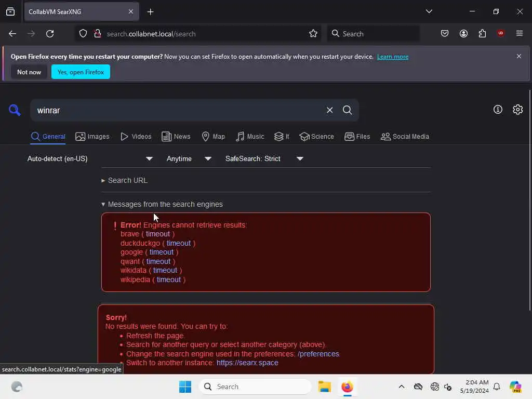The height and width of the screenshot is (399, 532).
Task: Open uBlock Origin extension icon
Action: [500, 33]
